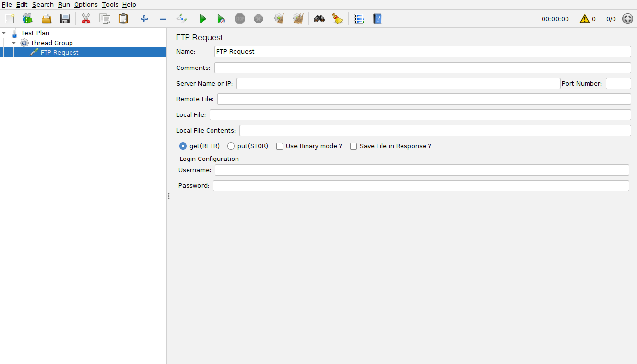Click the Name input field

pyautogui.click(x=423, y=51)
